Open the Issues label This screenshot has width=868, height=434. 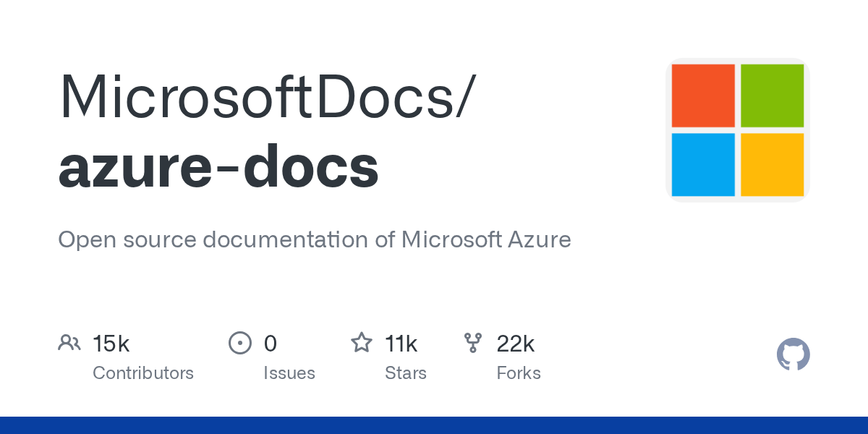(x=289, y=373)
